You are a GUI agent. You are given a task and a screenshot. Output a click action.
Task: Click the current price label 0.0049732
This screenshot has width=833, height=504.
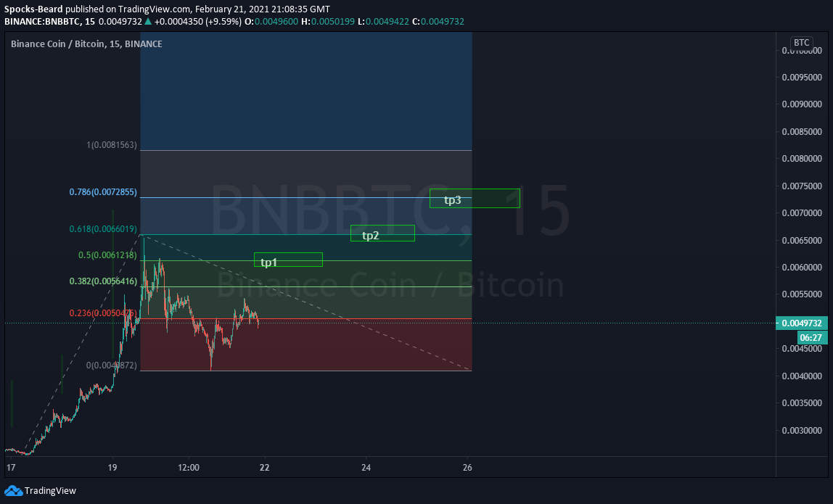coord(802,323)
